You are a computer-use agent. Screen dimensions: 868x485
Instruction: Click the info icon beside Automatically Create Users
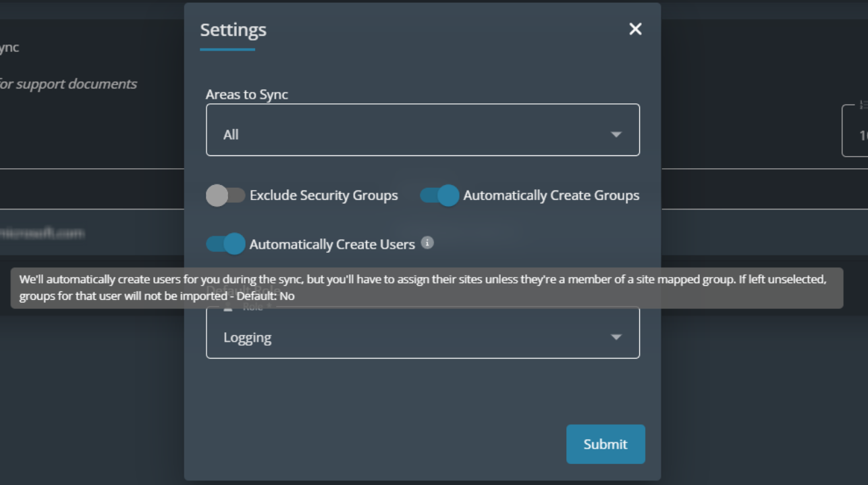pos(427,242)
